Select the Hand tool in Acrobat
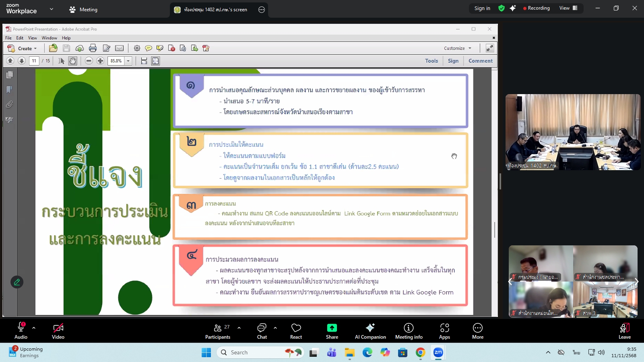644x362 pixels. (72, 61)
